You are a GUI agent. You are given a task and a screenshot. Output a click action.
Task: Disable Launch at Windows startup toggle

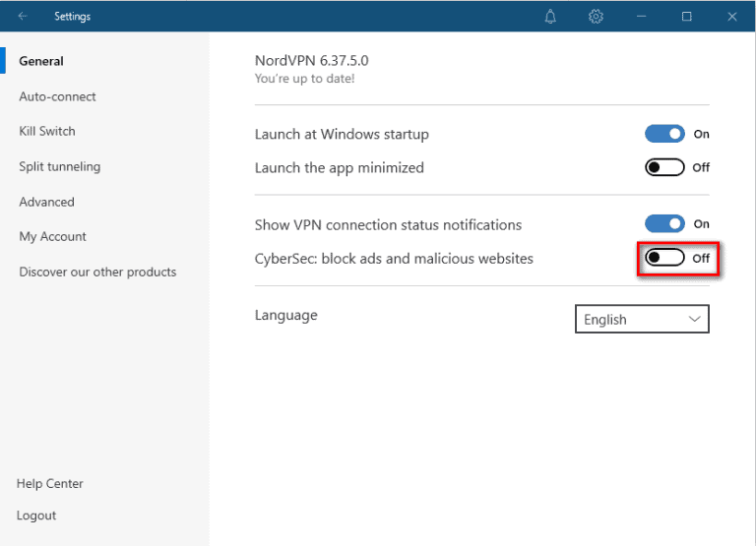click(664, 134)
